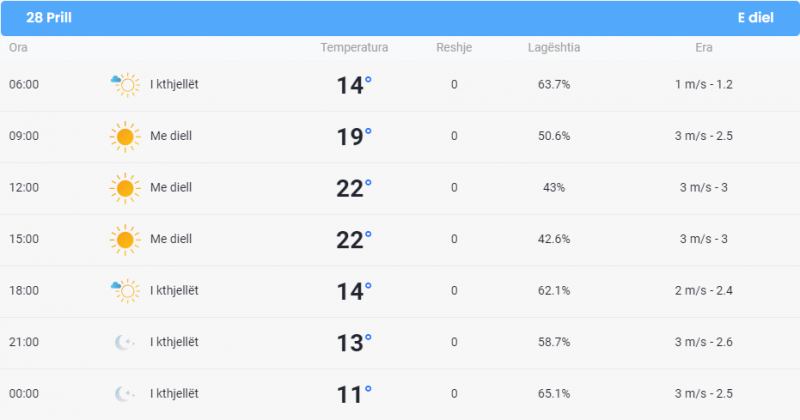Select the Temperatura column header
800x420 pixels.
tap(354, 47)
